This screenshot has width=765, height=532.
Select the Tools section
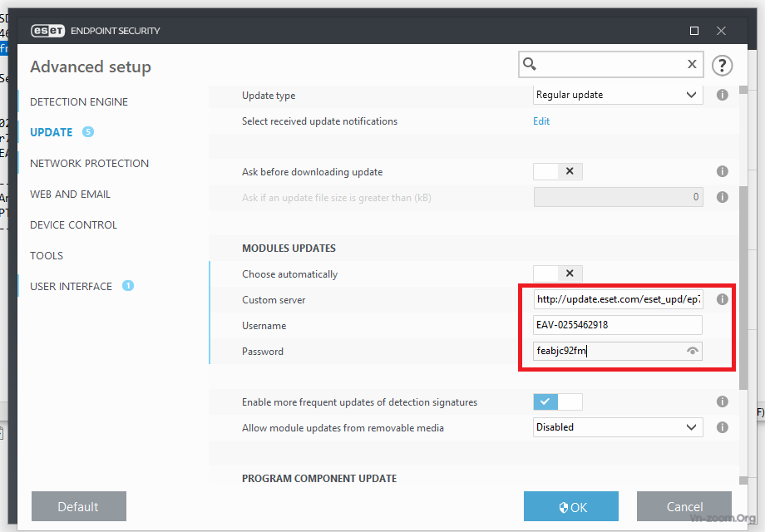point(47,255)
